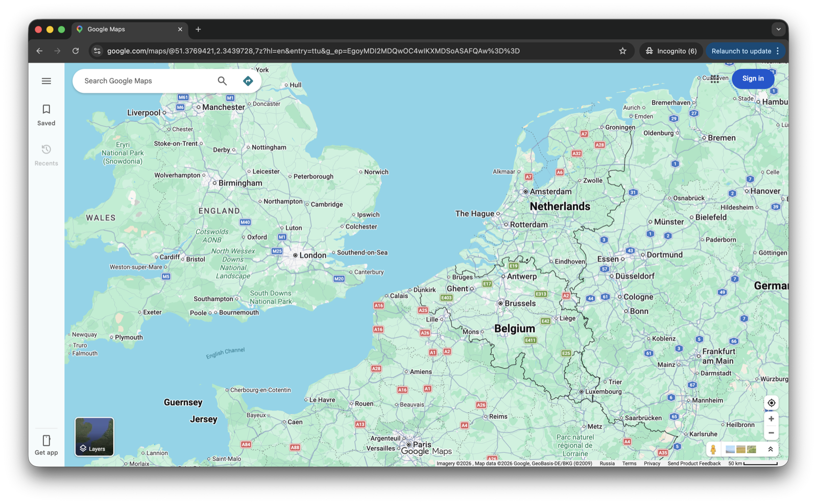Open Directions with the blue arrow icon
Image resolution: width=817 pixels, height=504 pixels.
[248, 81]
